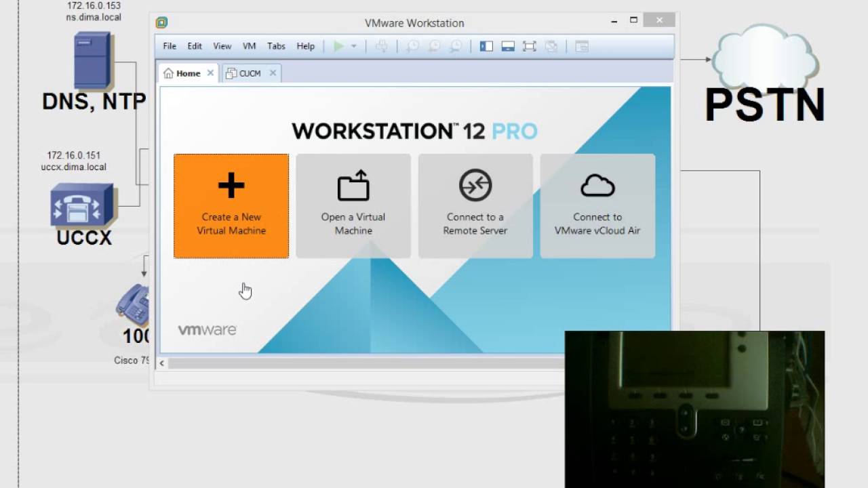
Task: Click the Unity mode toolbar icon
Action: point(551,46)
